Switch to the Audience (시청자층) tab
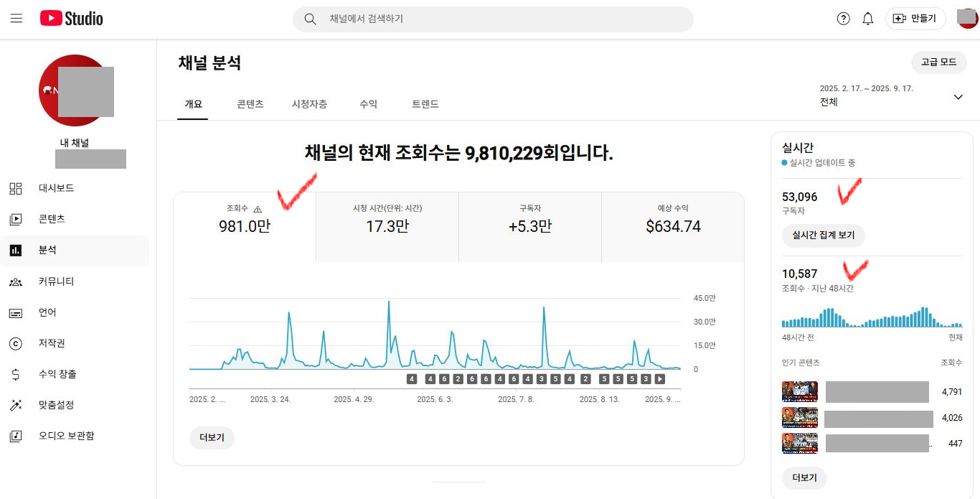This screenshot has width=980, height=499. point(309,104)
